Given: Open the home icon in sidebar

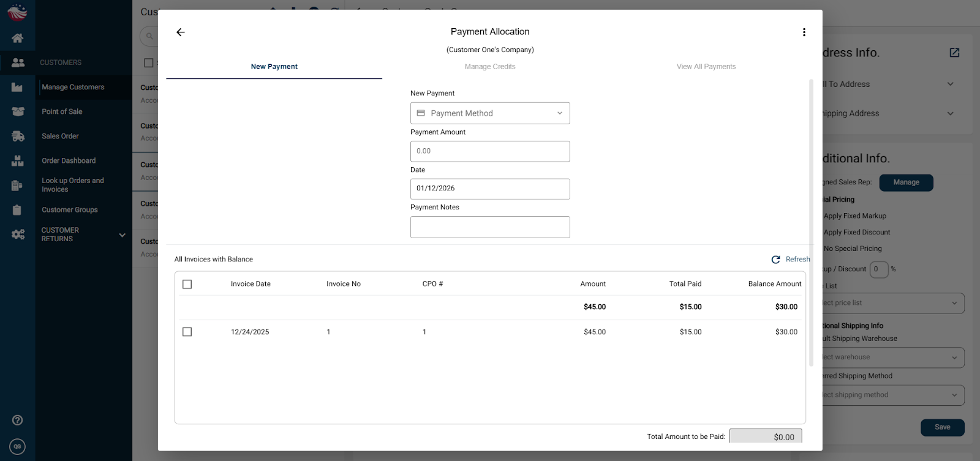Looking at the screenshot, I should (x=17, y=38).
